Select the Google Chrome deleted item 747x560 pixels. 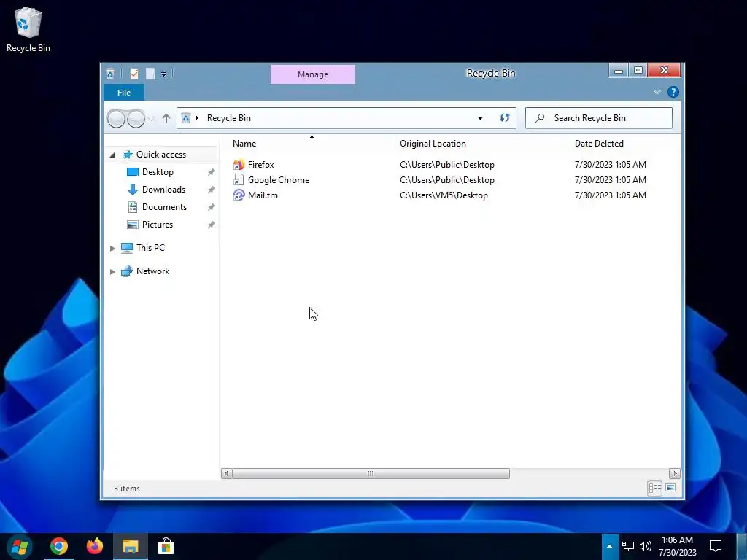pyautogui.click(x=279, y=180)
